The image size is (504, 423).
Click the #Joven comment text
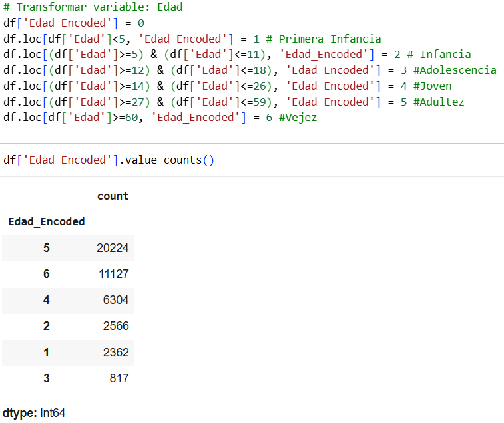[x=432, y=86]
